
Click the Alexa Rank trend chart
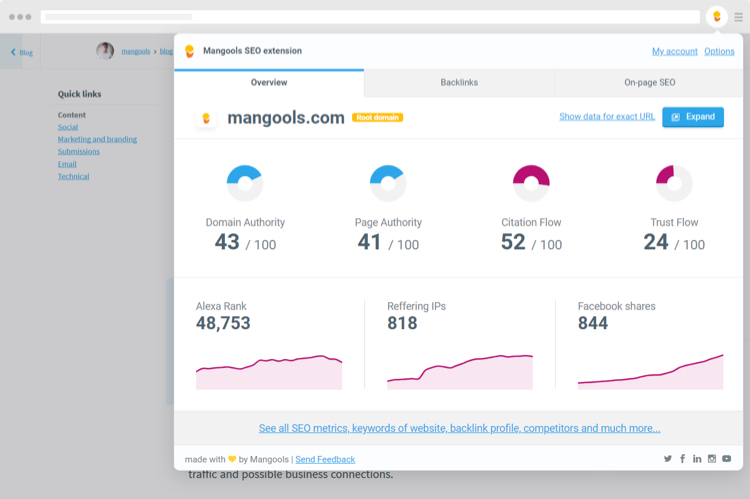tap(269, 372)
